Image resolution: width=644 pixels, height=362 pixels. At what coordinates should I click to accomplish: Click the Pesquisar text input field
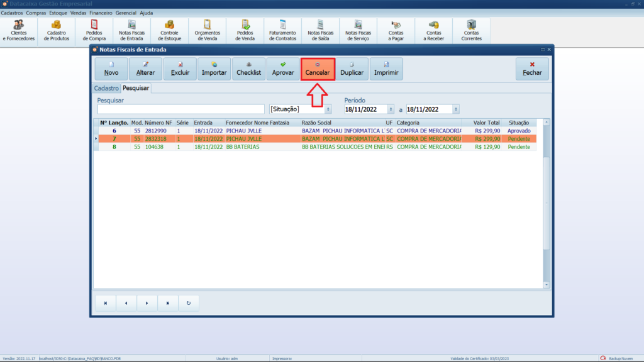(181, 109)
